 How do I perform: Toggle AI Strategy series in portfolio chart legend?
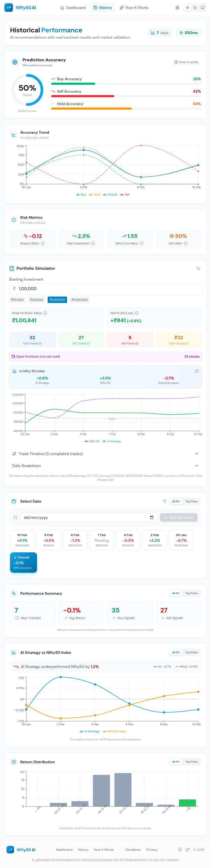coord(112,441)
